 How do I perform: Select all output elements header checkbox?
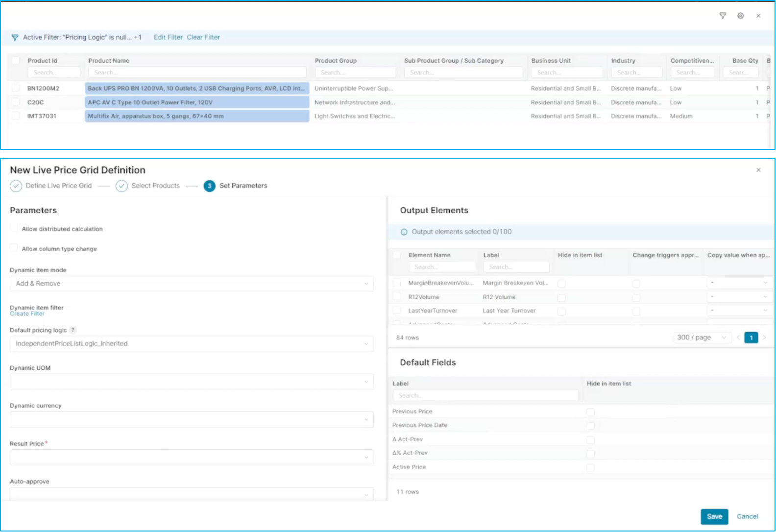(x=397, y=255)
